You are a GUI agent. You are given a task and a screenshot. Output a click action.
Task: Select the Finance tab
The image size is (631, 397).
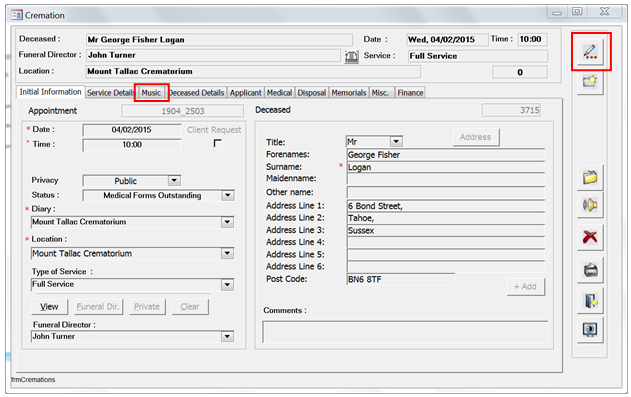point(410,93)
